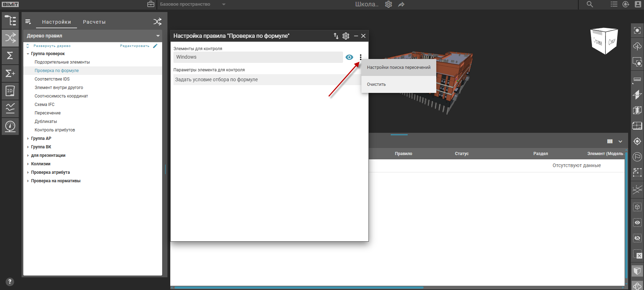
Task: Open the ruler measurement tool
Action: [x=637, y=79]
